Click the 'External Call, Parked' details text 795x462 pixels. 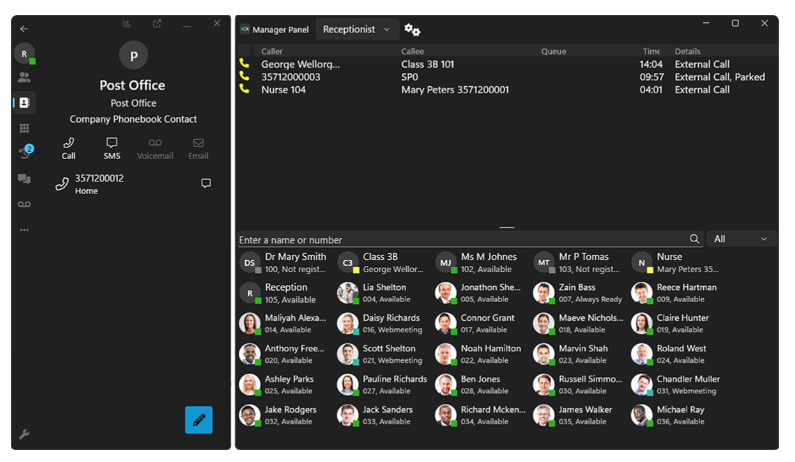tap(719, 77)
